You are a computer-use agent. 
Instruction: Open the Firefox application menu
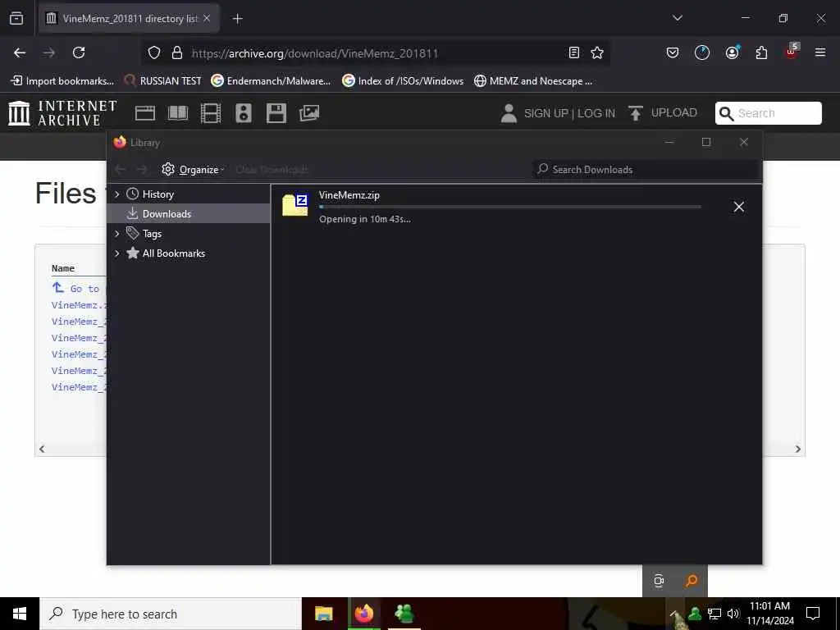tap(819, 52)
